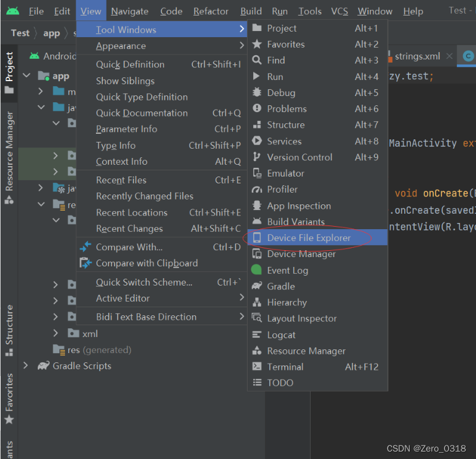Open the Build menu
Image resolution: width=476 pixels, height=459 pixels.
click(251, 11)
